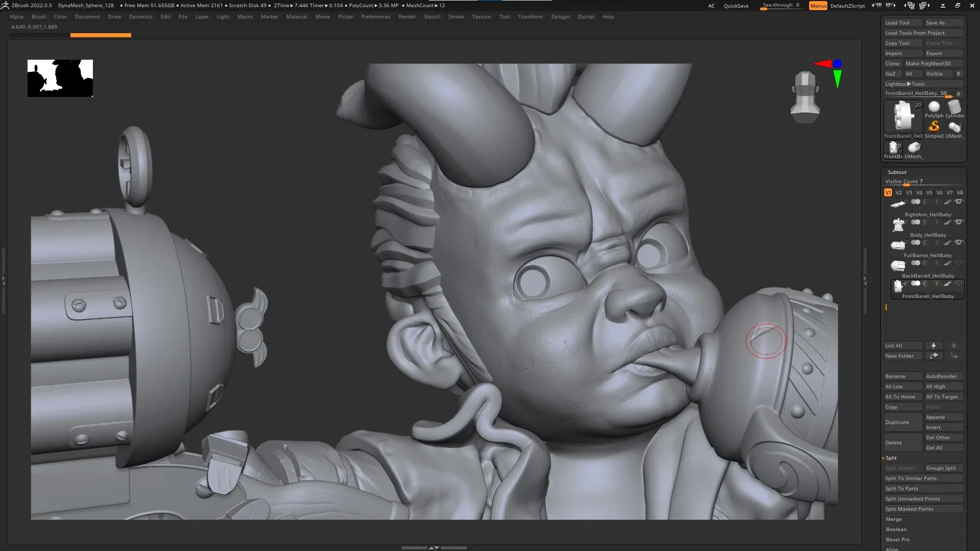This screenshot has width=980, height=551.
Task: Open the SimpleBrush tool icon
Action: pos(934,127)
